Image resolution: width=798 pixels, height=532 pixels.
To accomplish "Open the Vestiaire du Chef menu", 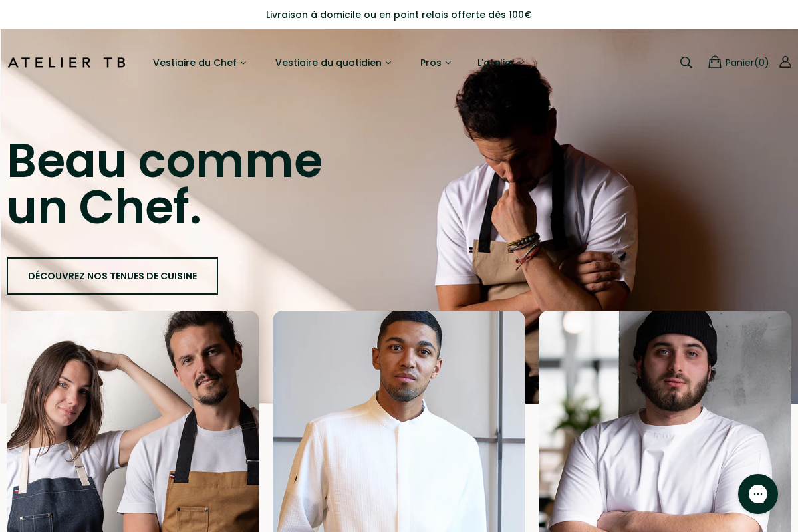I will click(195, 63).
